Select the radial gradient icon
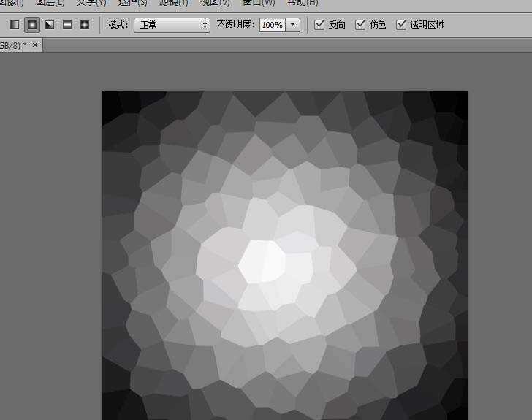The height and width of the screenshot is (420, 532). click(x=32, y=25)
